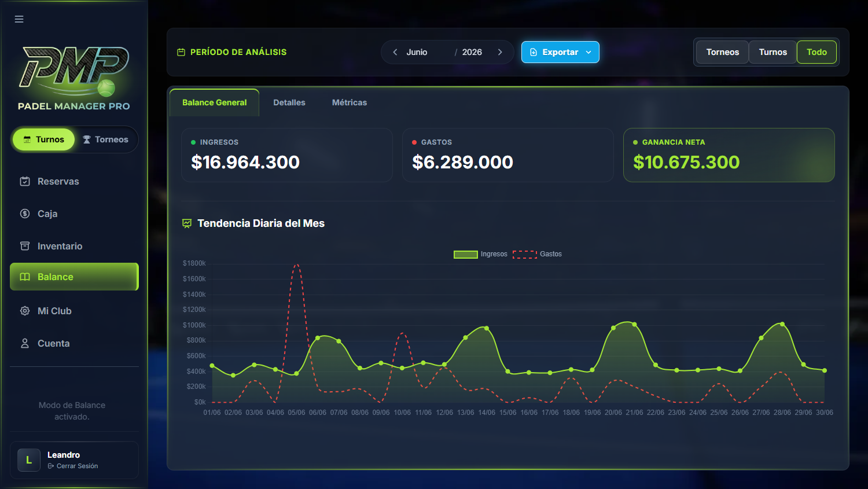The image size is (868, 489).
Task: Switch sidebar mode to Turnos
Action: pos(44,139)
